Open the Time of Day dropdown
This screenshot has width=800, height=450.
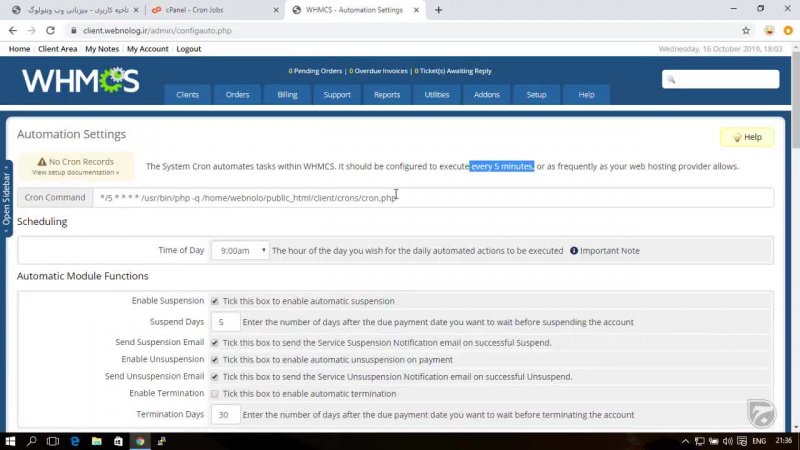(240, 251)
